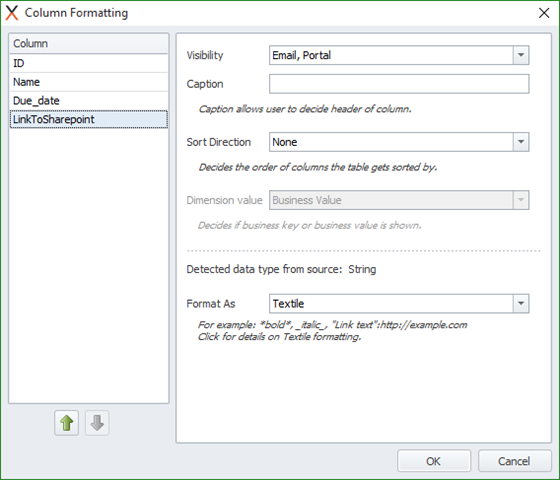Click the Cancel button
The width and height of the screenshot is (560, 480).
pos(514,461)
